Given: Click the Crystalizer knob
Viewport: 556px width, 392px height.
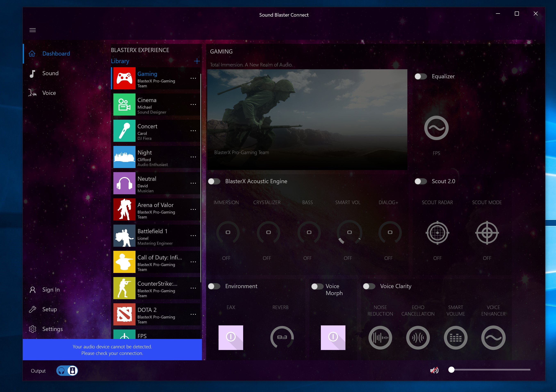Looking at the screenshot, I should coord(268,232).
